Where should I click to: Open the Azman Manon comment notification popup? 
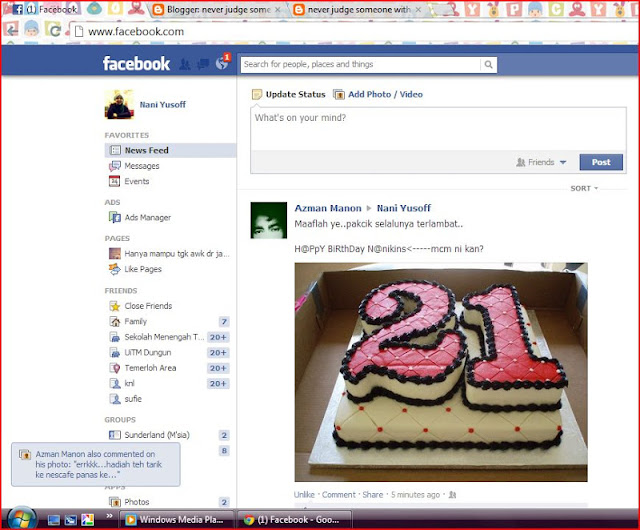96,464
